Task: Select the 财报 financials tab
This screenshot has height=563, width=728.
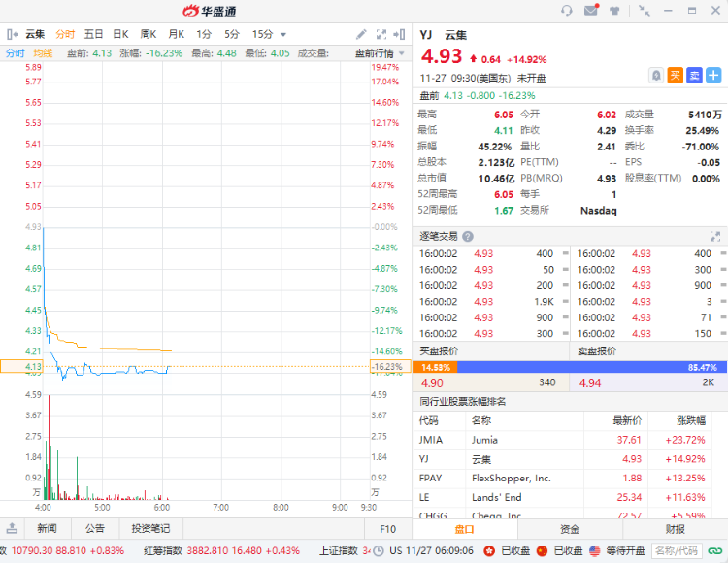Action: tap(675, 529)
